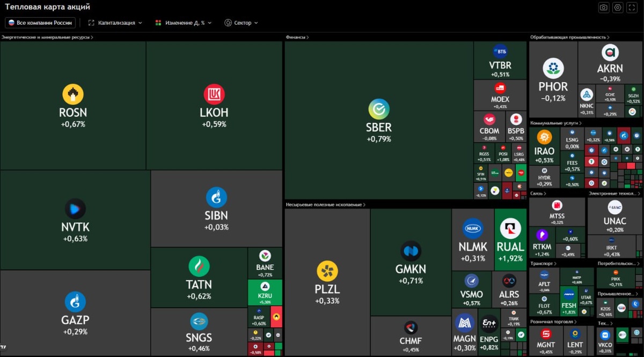Select the FESH +1,83% tile
644x357 pixels.
[x=569, y=302]
